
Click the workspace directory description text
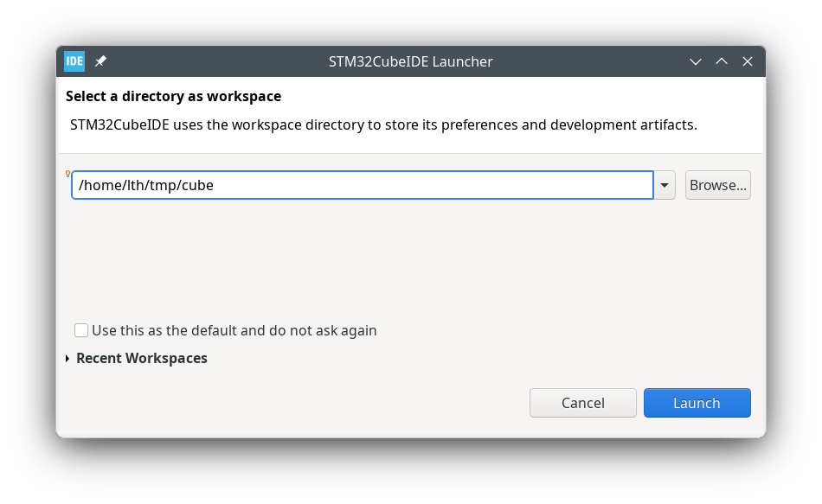pyautogui.click(x=383, y=124)
